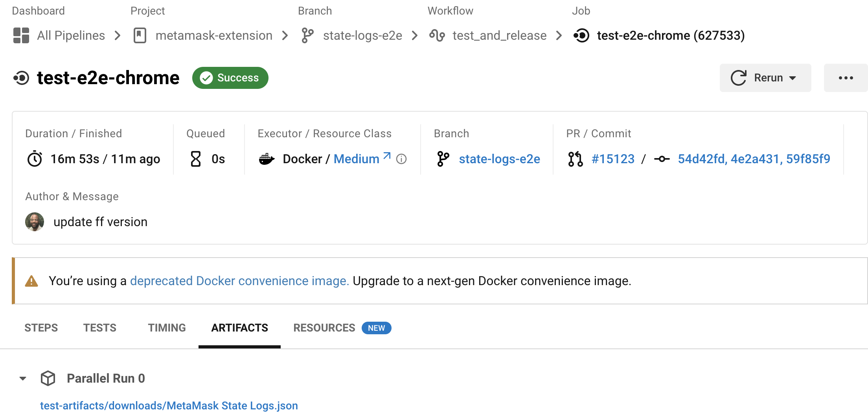Click the Docker whale executor icon
This screenshot has height=420, width=868.
pyautogui.click(x=267, y=159)
